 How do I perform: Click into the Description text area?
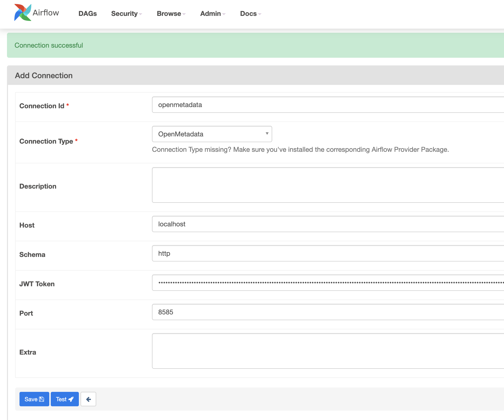tap(327, 185)
